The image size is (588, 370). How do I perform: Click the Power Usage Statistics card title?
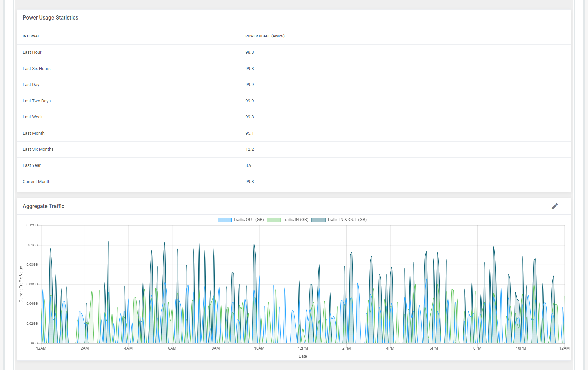coord(50,18)
